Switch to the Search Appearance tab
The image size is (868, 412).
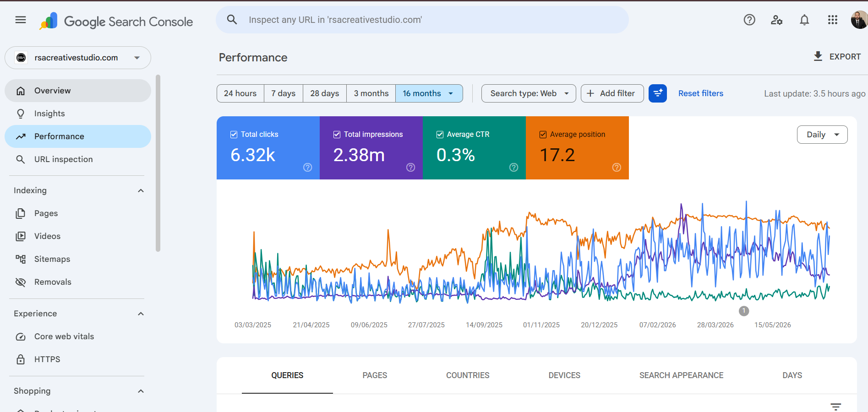(x=681, y=375)
